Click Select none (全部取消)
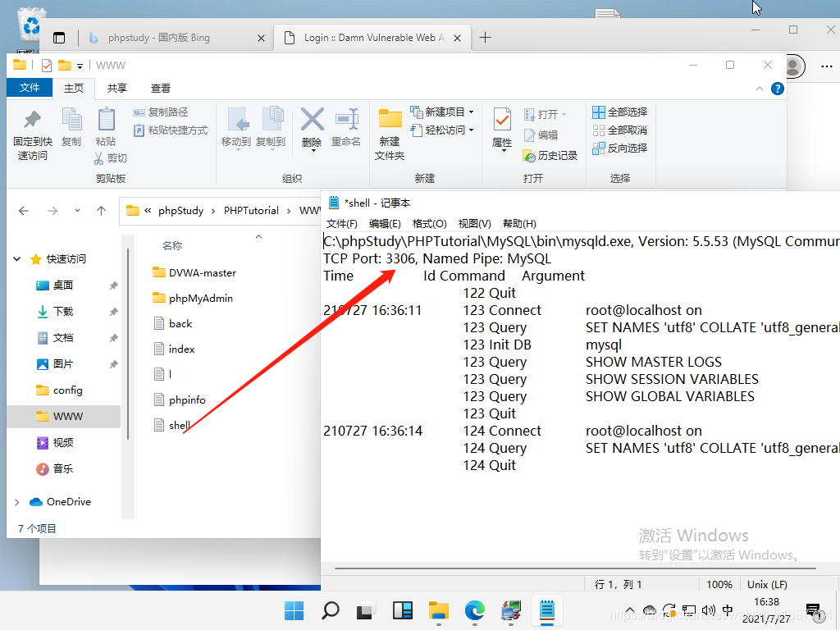The height and width of the screenshot is (630, 840). 620,130
